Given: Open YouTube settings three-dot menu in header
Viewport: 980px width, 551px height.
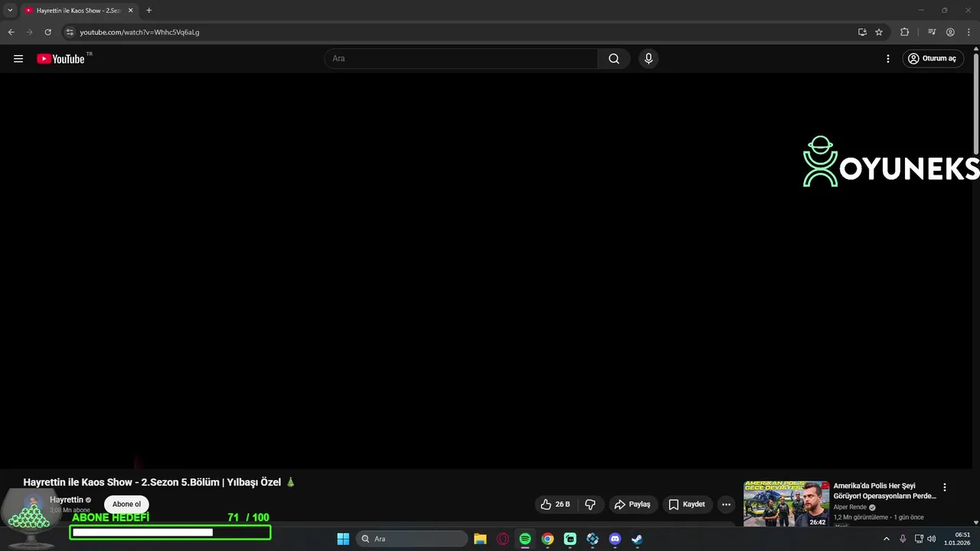Looking at the screenshot, I should (888, 59).
